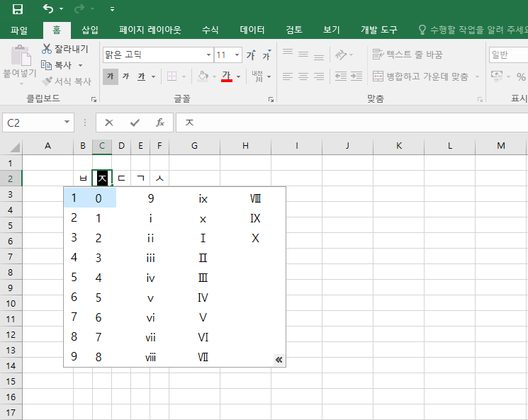Pick Roman numeral Ⅸ from candidate list

(255, 218)
